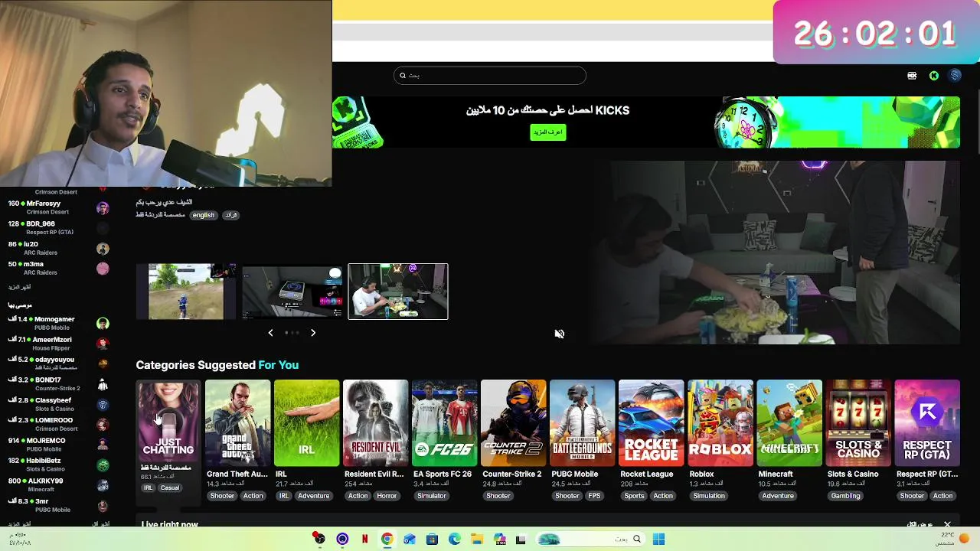The height and width of the screenshot is (551, 980).
Task: Click the FPS tag under PUBG Mobile
Action: pyautogui.click(x=594, y=496)
